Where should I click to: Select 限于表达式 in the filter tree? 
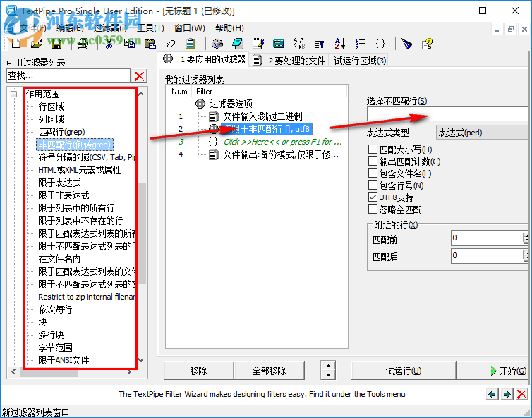pos(59,183)
